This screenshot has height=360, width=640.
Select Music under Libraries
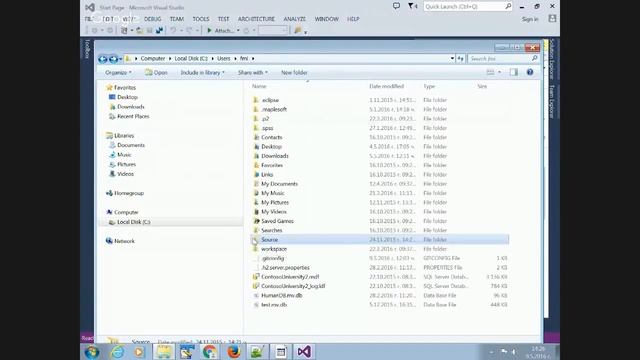[124, 155]
